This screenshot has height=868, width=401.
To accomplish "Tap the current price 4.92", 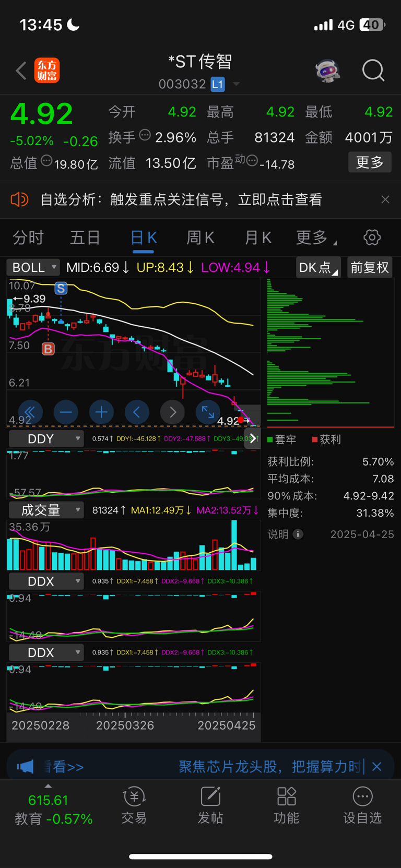I will point(42,114).
